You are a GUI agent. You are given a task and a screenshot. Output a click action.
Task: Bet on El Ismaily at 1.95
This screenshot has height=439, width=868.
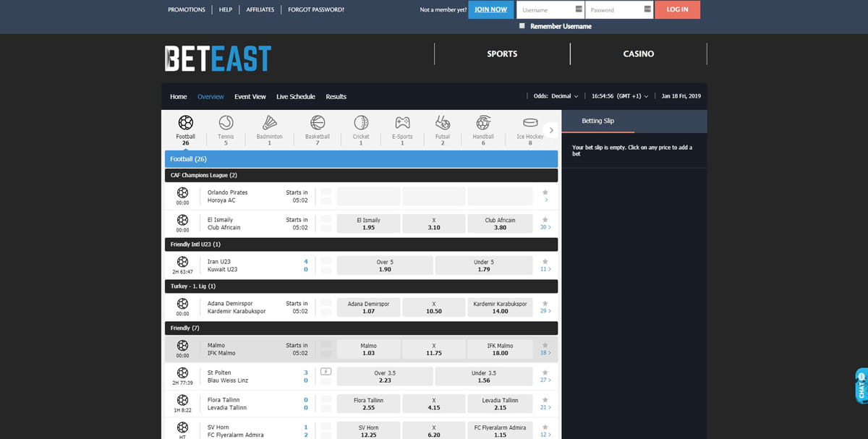point(369,223)
